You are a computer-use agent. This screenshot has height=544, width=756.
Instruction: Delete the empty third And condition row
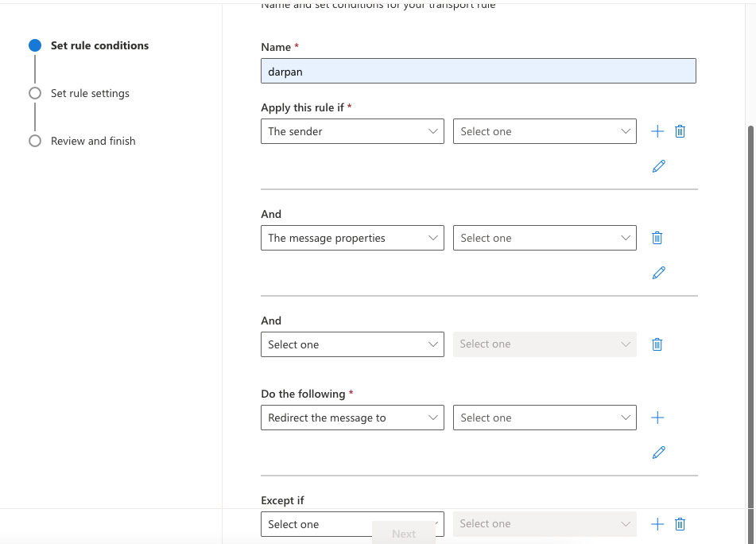(x=657, y=344)
